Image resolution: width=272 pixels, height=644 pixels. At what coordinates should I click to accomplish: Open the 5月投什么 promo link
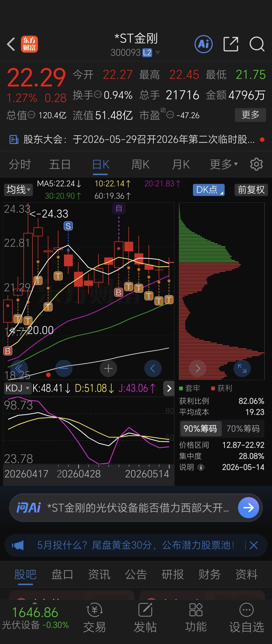coord(136,545)
